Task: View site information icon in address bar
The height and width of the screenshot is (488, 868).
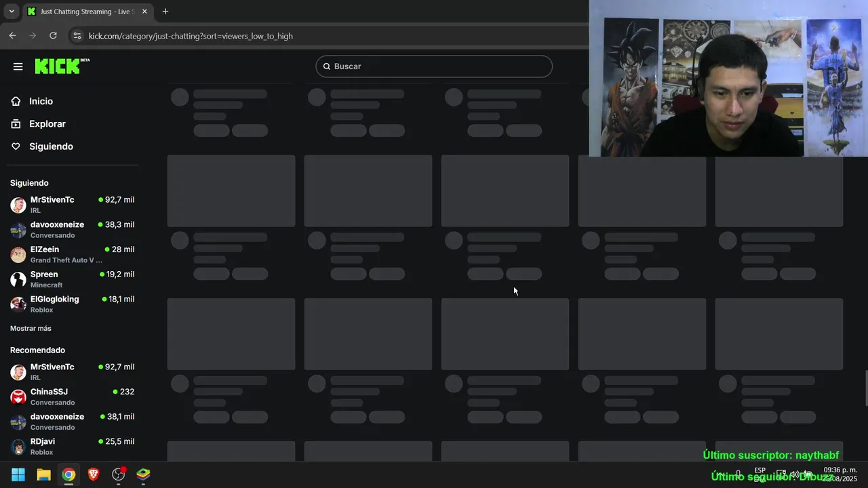Action: tap(77, 36)
